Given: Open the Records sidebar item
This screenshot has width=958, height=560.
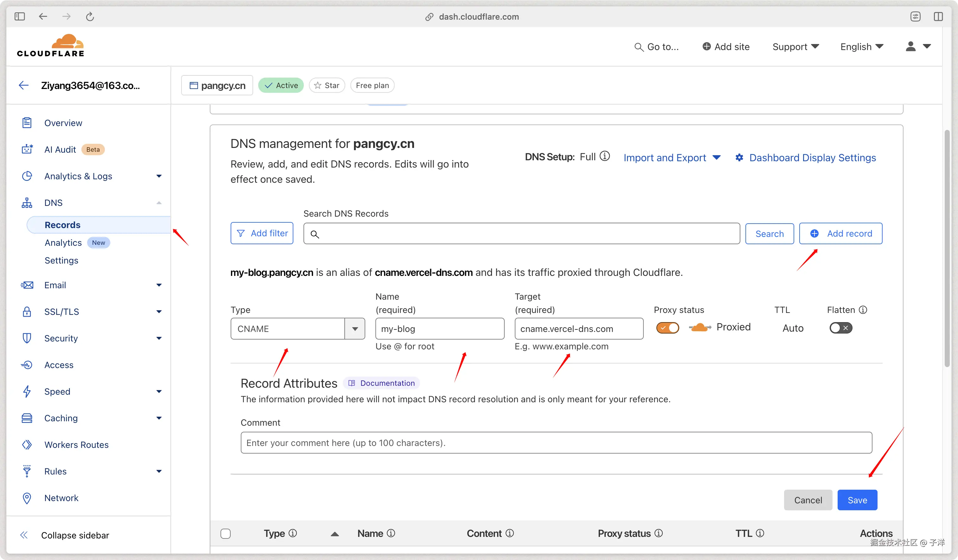Looking at the screenshot, I should (63, 225).
